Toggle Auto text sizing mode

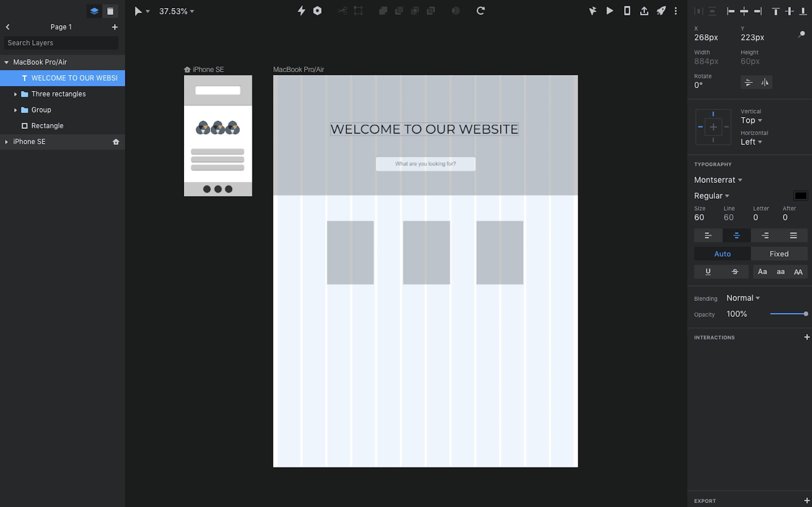coord(722,253)
